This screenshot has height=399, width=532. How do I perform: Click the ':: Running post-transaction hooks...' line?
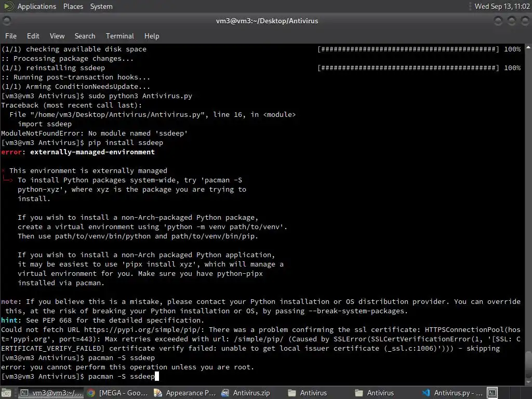(x=75, y=77)
